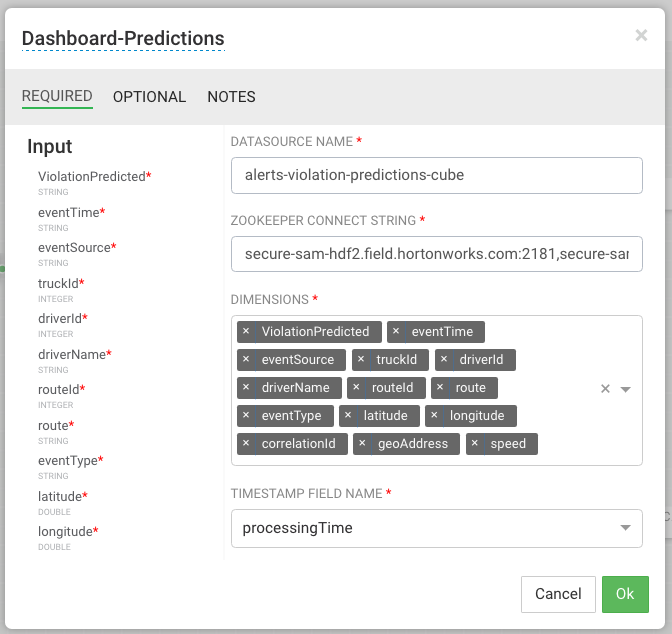Remove the latitude dimension tag
The width and height of the screenshot is (672, 634).
[x=348, y=415]
